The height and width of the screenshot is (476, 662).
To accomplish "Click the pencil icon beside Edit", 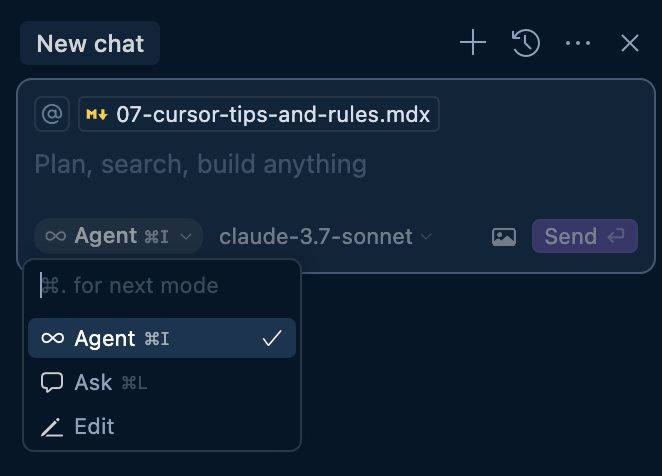I will 52,427.
